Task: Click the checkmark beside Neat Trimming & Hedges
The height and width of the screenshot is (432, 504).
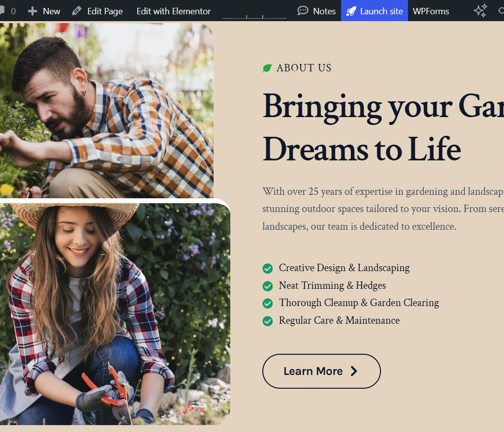Action: point(267,286)
